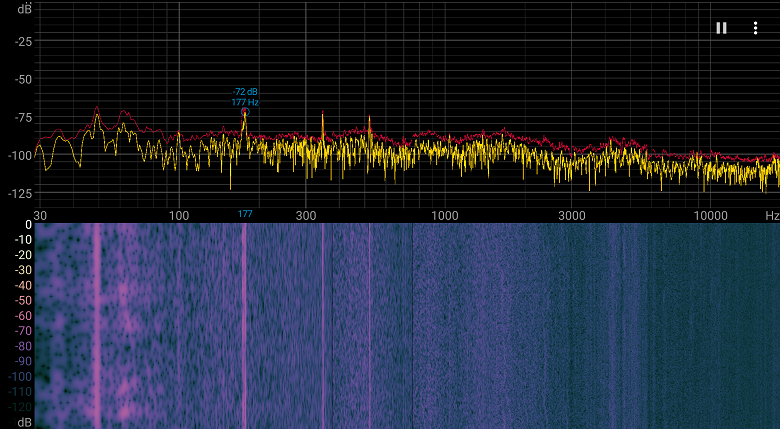Click the 1000 Hz frequency axis label
The image size is (780, 429).
coord(444,215)
